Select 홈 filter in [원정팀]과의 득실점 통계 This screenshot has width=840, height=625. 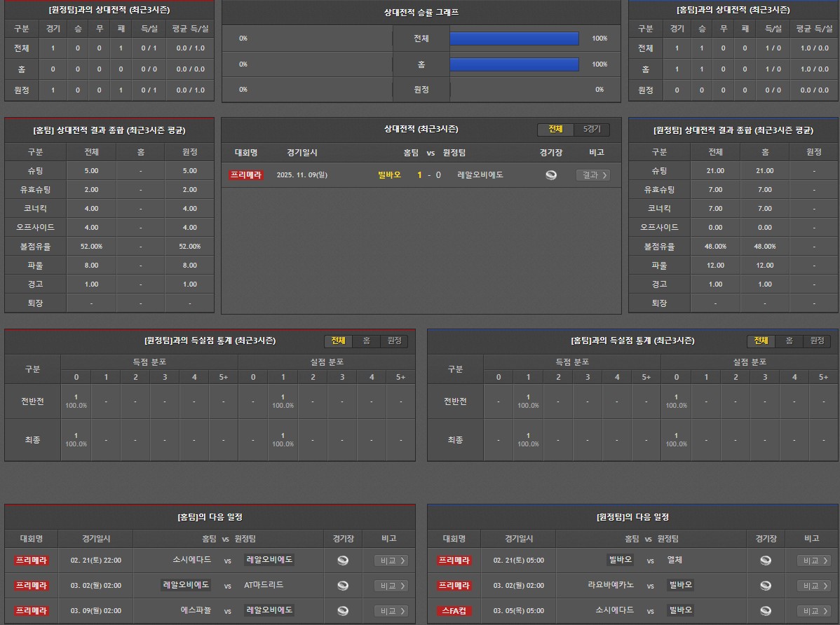366,341
